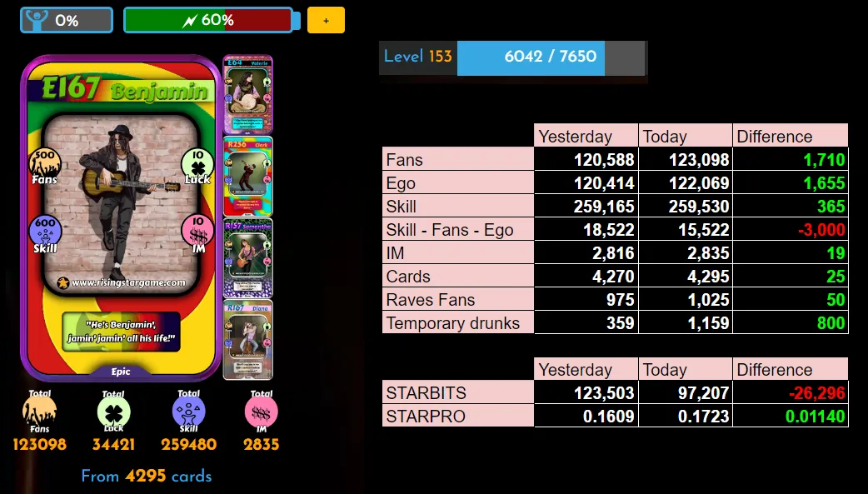Screen dimensions: 868x494
Task: Click the 60% energy bar
Action: [209, 21]
